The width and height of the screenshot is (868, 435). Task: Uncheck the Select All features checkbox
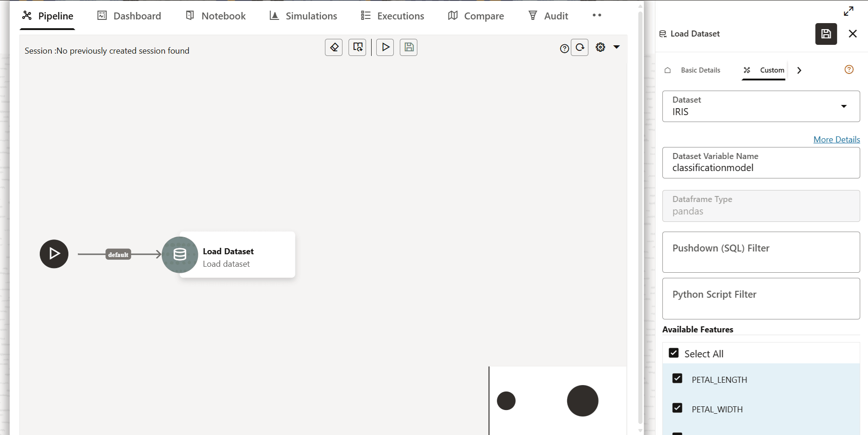pos(674,352)
